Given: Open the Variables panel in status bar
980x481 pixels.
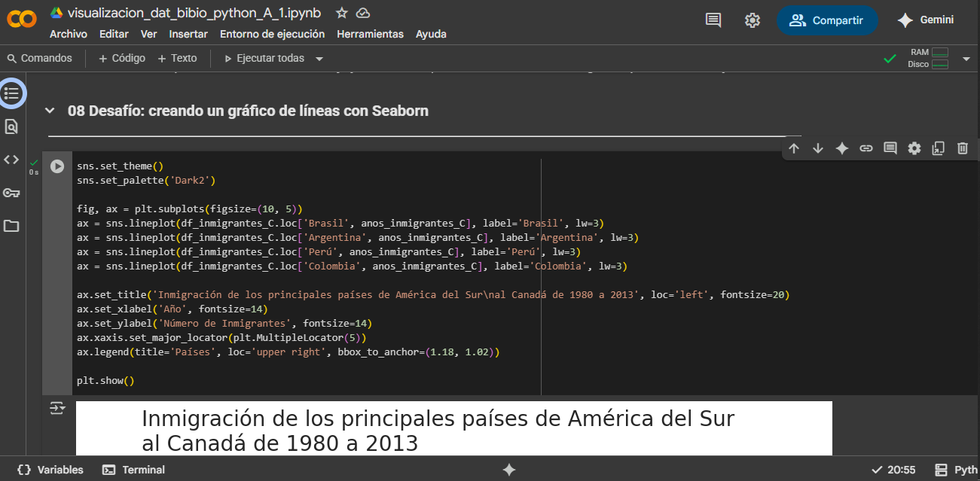Looking at the screenshot, I should (x=50, y=470).
